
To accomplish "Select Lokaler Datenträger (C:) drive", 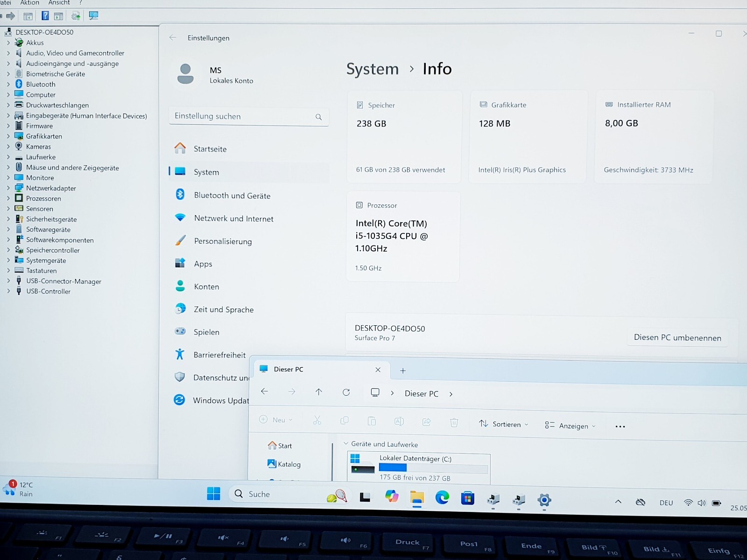I will click(419, 468).
